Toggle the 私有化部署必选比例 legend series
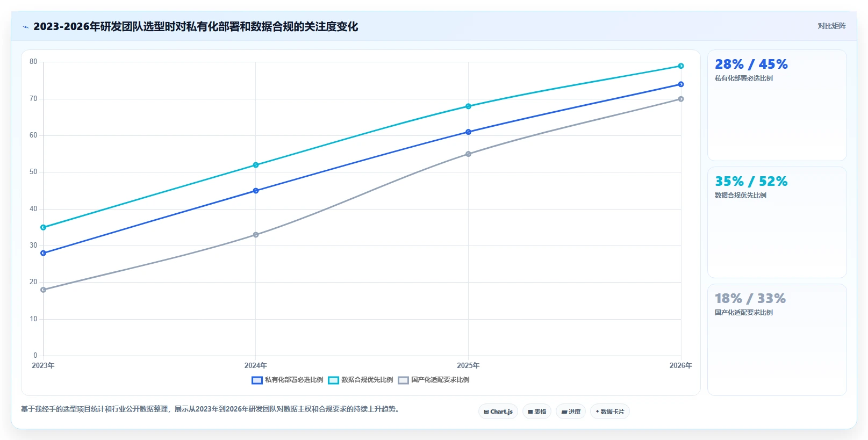 [x=288, y=380]
